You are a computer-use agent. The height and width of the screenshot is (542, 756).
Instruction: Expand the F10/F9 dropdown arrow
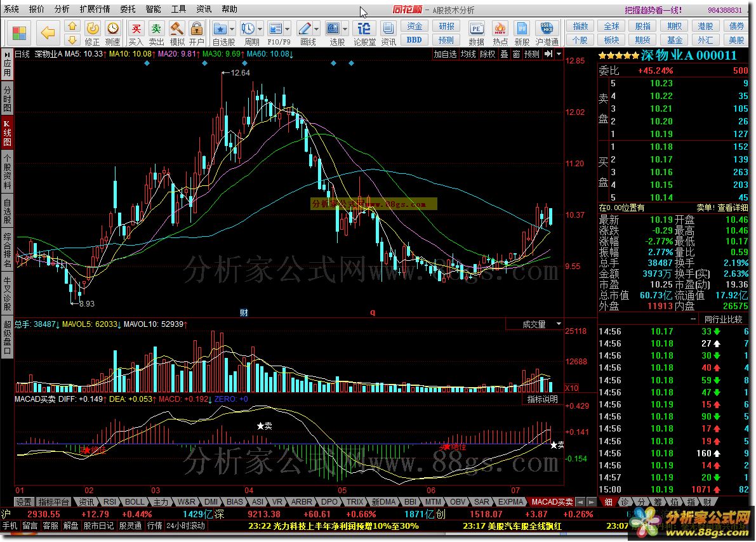click(x=288, y=29)
